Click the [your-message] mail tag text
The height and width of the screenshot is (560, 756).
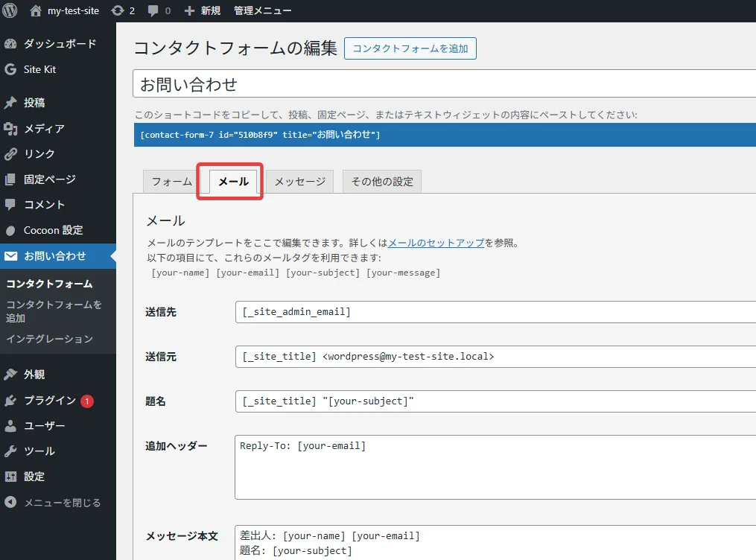pyautogui.click(x=403, y=273)
